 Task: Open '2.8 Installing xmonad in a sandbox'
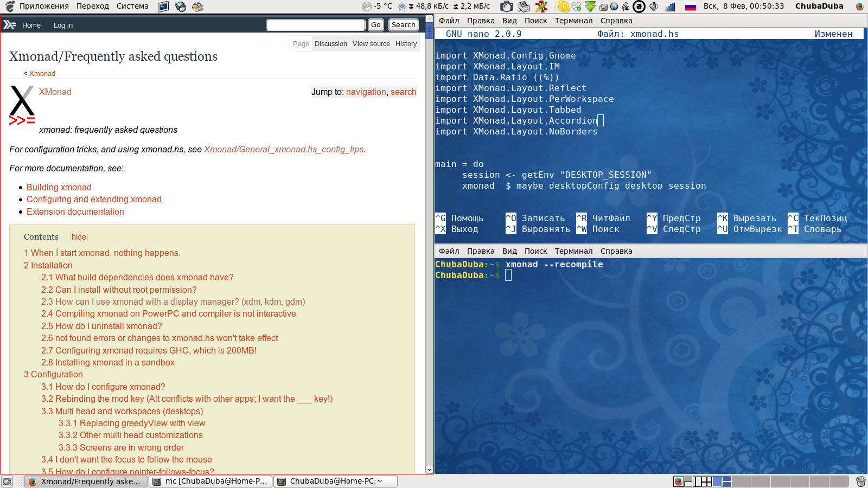coord(108,363)
